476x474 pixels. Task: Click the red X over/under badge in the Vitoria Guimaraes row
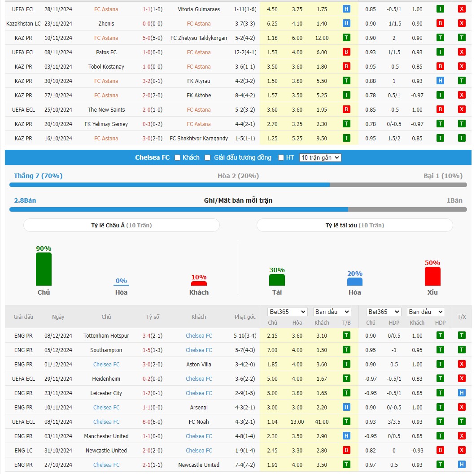point(462,9)
